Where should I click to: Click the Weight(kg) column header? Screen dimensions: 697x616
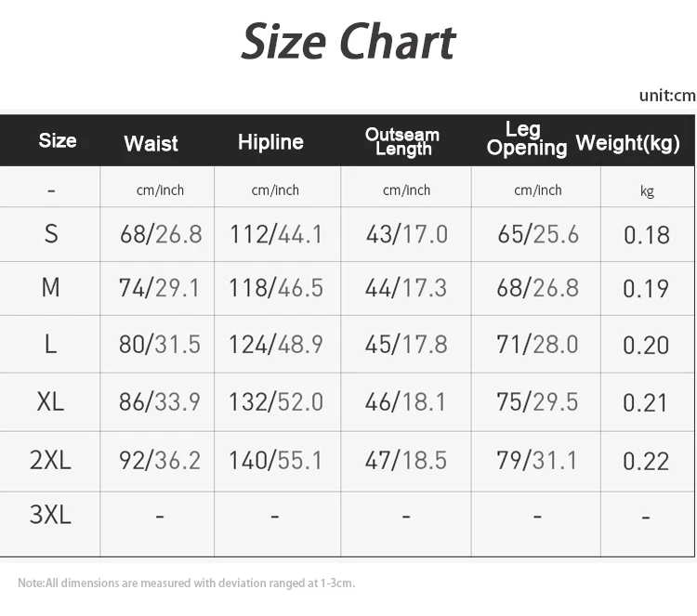point(627,143)
